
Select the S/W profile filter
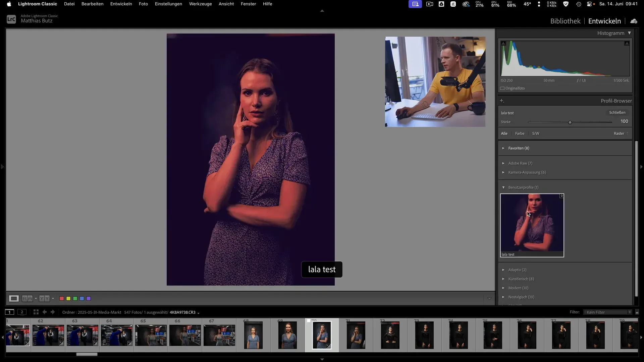pos(535,133)
